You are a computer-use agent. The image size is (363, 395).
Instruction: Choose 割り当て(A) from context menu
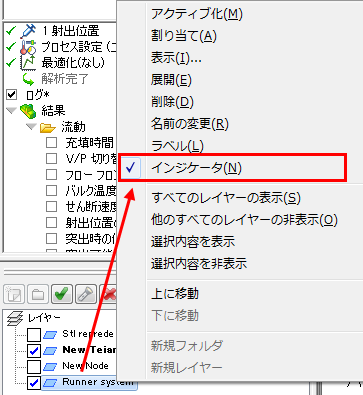tap(184, 36)
